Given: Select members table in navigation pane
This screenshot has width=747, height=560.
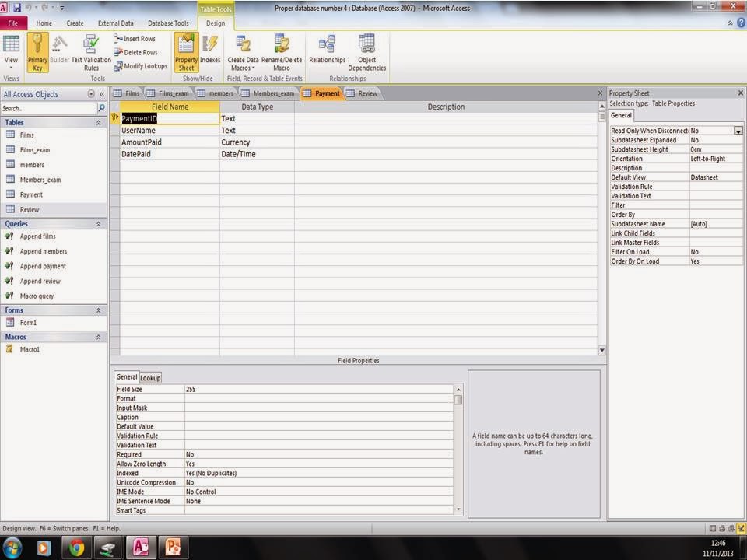Looking at the screenshot, I should tap(32, 165).
